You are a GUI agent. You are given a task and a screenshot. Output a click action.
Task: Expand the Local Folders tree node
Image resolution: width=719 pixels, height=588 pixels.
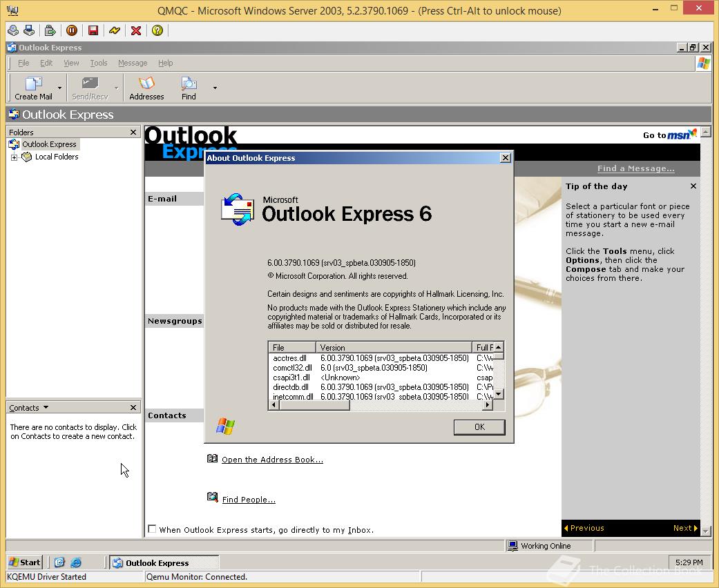pyautogui.click(x=15, y=157)
